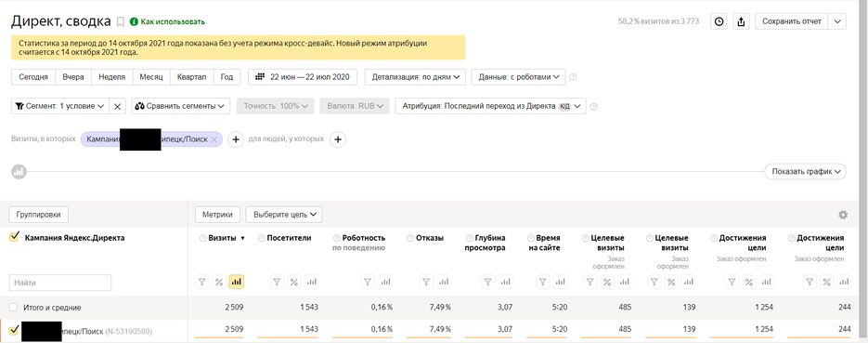The width and height of the screenshot is (868, 343).
Task: Open the report history clock icon
Action: tap(719, 21)
